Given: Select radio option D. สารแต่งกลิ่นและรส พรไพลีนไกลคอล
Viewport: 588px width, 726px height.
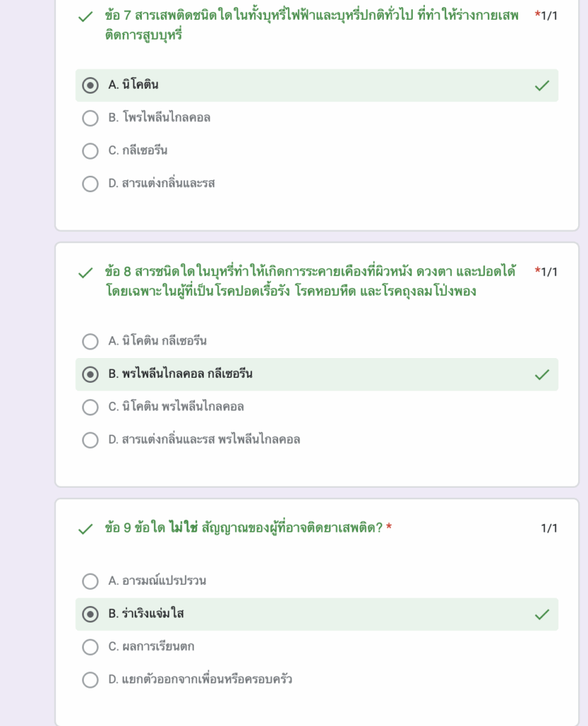Looking at the screenshot, I should [x=90, y=440].
